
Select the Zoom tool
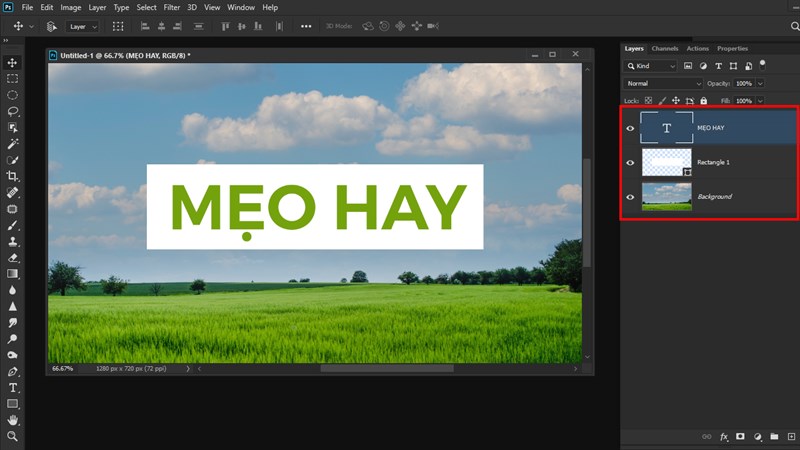coord(12,436)
